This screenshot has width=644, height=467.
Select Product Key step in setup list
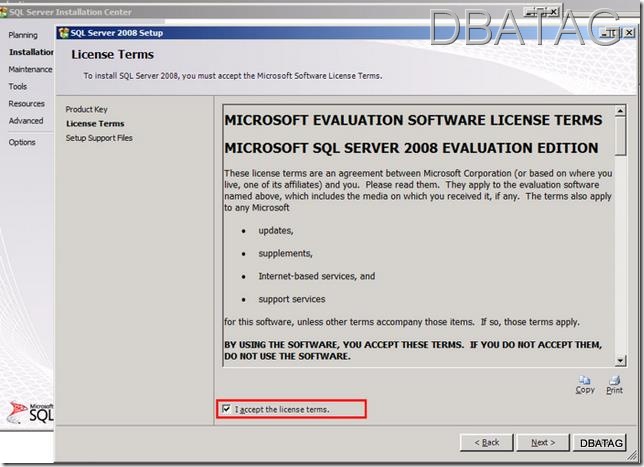(x=86, y=109)
